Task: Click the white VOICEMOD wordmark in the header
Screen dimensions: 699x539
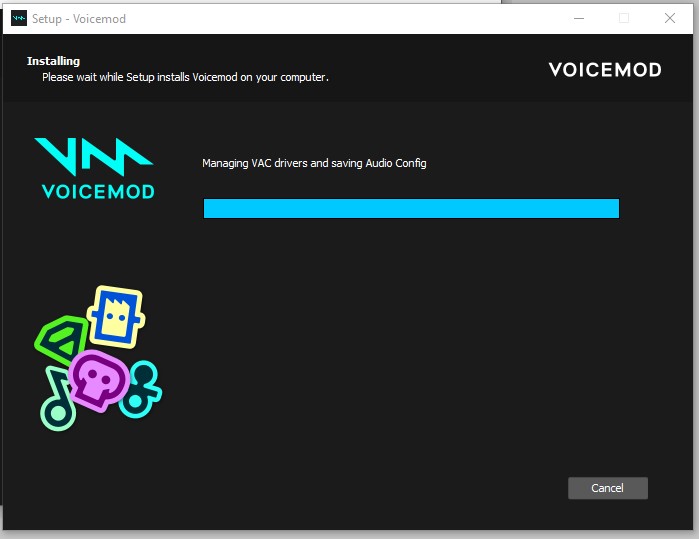Action: [x=605, y=70]
